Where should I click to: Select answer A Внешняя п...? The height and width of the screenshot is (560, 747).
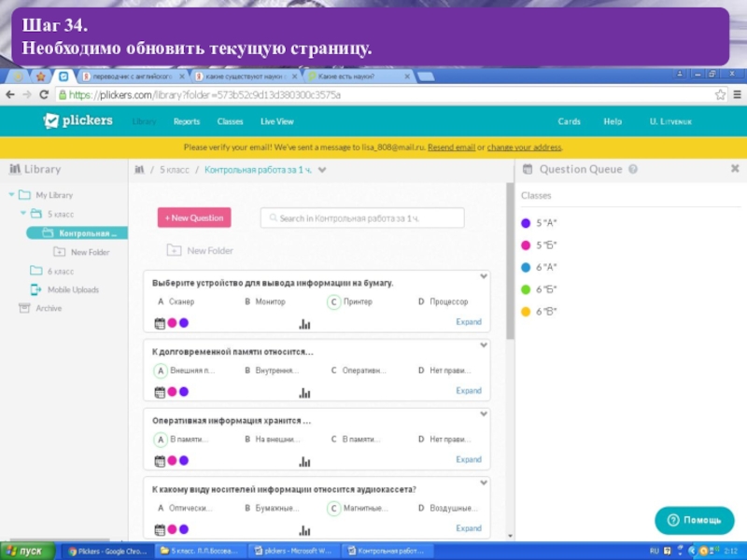point(184,371)
